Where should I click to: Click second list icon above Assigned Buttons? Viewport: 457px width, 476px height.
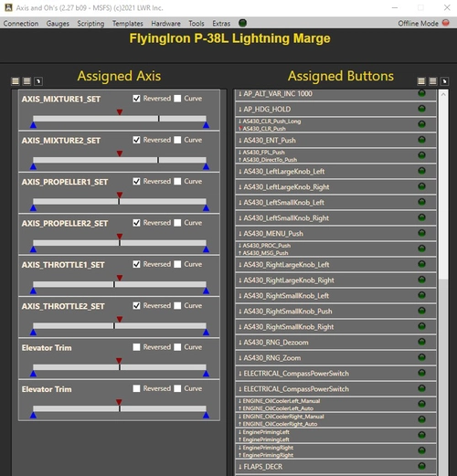(x=433, y=81)
